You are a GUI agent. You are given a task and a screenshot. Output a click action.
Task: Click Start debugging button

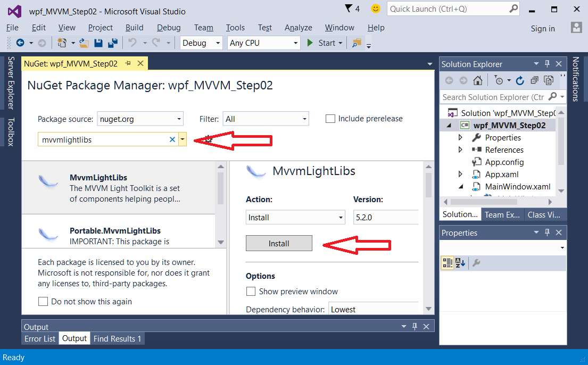pos(322,43)
